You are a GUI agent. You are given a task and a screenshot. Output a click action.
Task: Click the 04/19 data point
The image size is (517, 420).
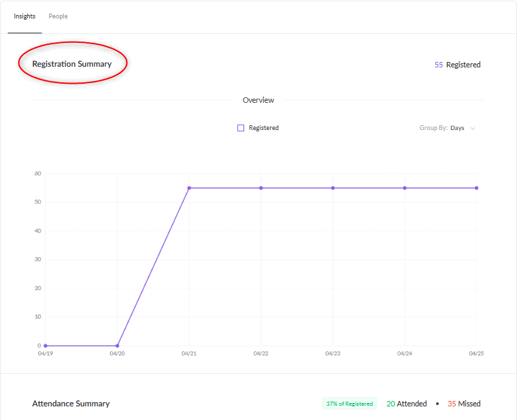point(46,346)
